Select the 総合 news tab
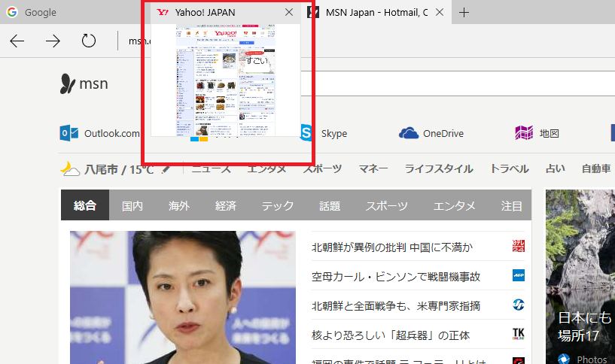The width and height of the screenshot is (615, 364). [x=85, y=205]
